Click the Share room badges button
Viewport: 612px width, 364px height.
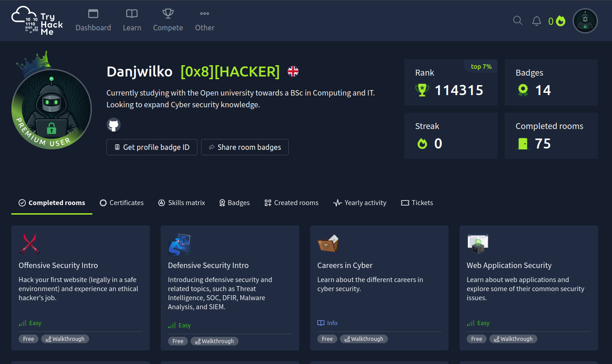[244, 147]
